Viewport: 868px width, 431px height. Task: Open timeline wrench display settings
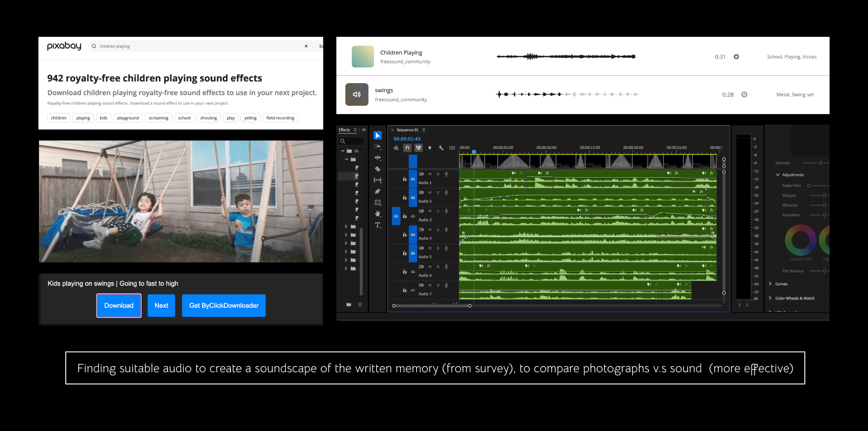(x=441, y=148)
